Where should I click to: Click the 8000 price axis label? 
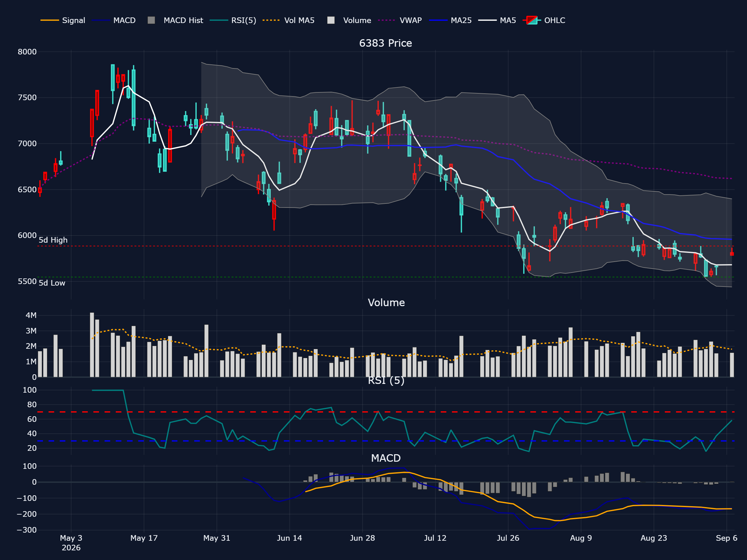(27, 52)
